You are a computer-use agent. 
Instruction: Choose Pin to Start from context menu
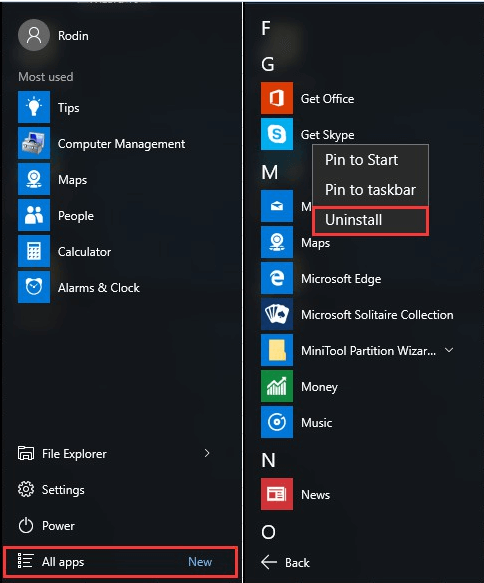click(361, 160)
